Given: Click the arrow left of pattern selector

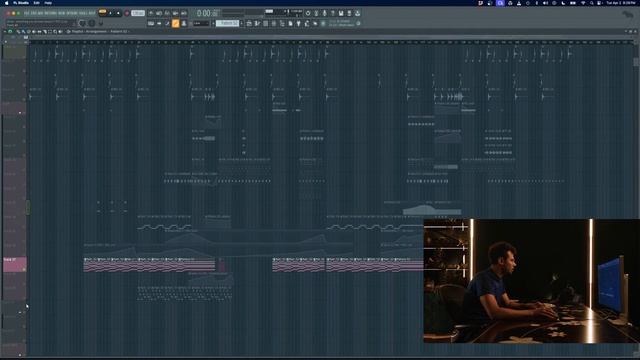Looking at the screenshot, I should 213,23.
